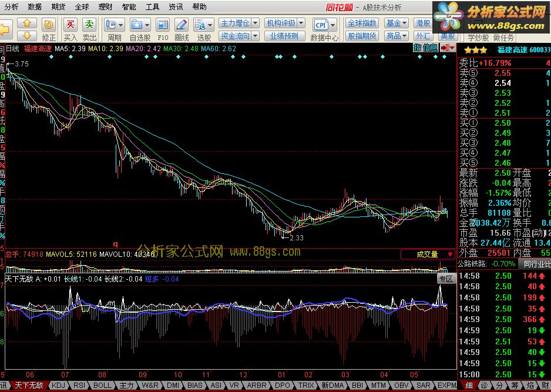Open the 工具 menu

pos(153,6)
